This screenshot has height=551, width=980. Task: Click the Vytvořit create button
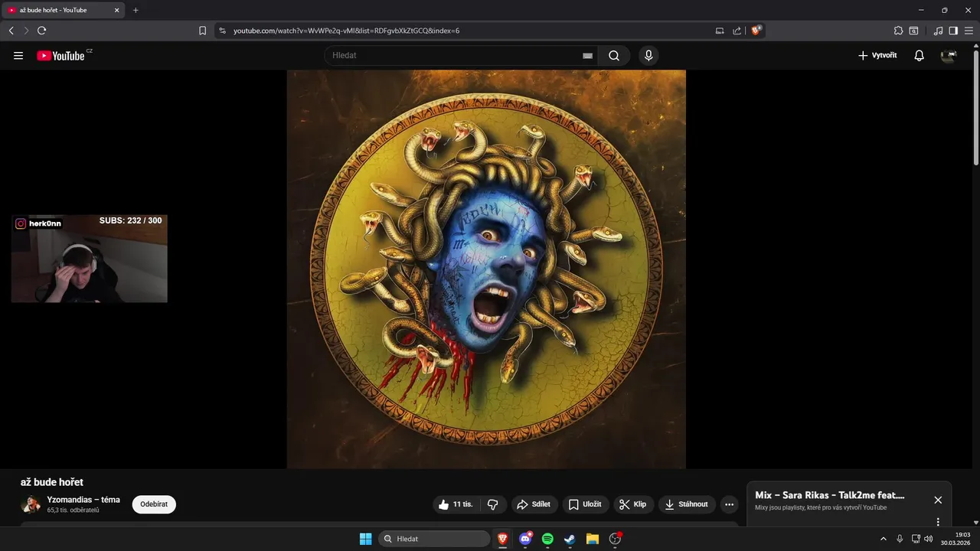(x=877, y=56)
